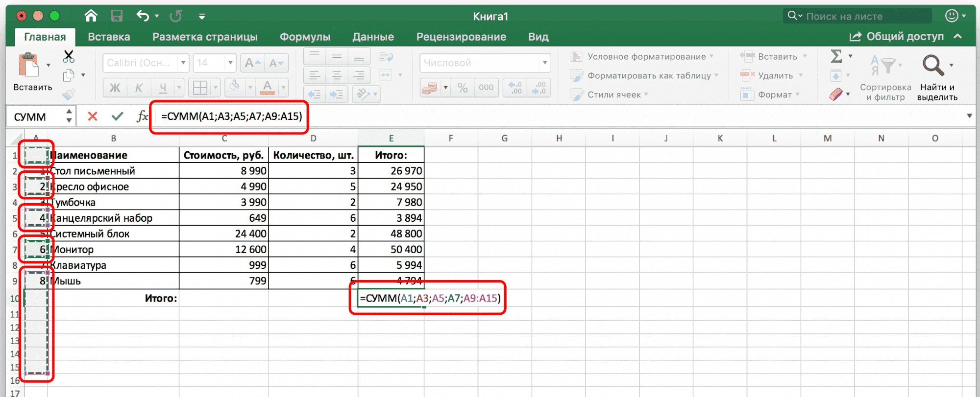Open the Числовой number format dropdown

[x=544, y=63]
